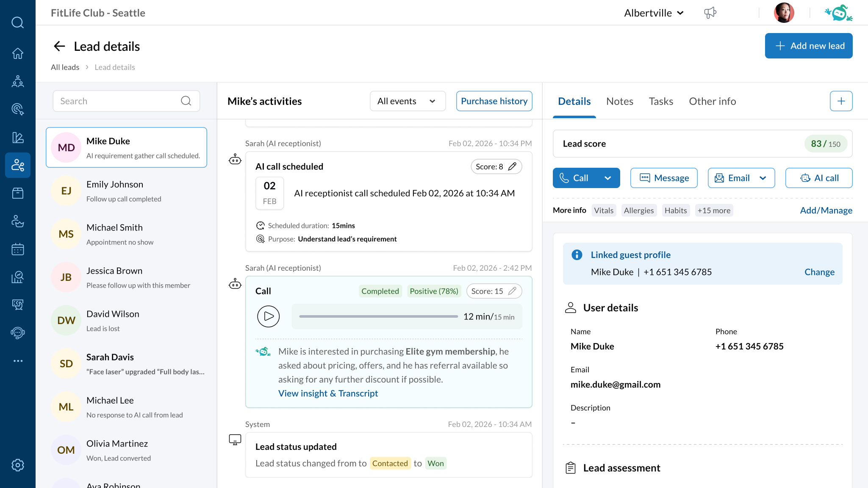This screenshot has height=488, width=868.
Task: Edit the AI call scheduled score pencil
Action: 512,166
